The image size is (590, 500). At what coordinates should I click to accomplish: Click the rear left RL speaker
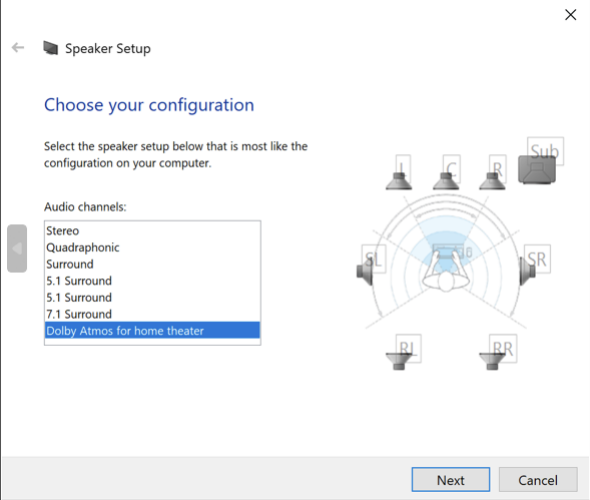[399, 361]
